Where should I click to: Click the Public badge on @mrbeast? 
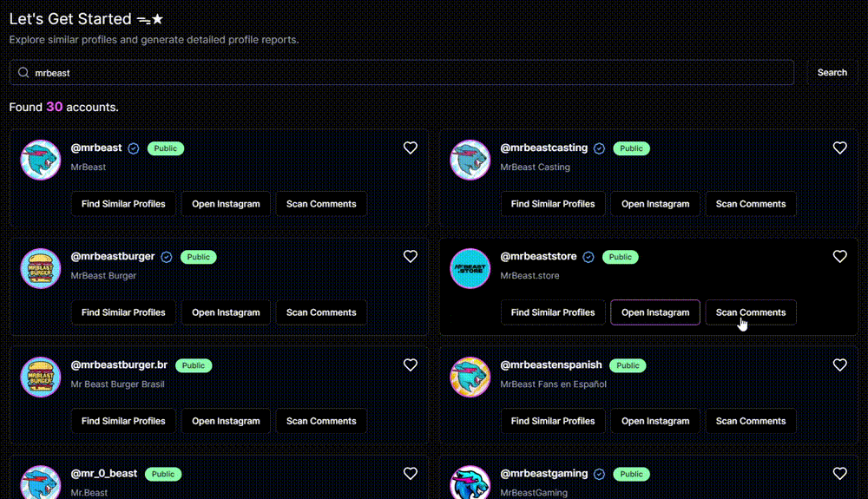(166, 148)
